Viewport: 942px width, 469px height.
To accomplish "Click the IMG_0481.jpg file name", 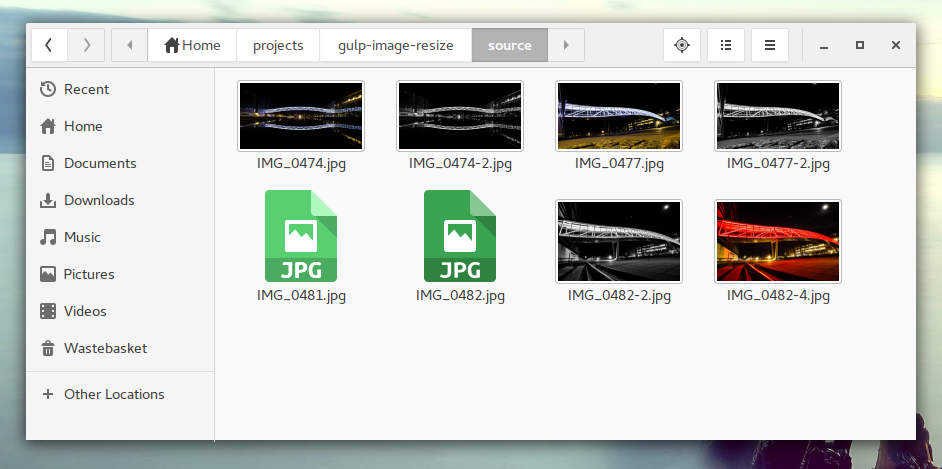I will click(301, 295).
